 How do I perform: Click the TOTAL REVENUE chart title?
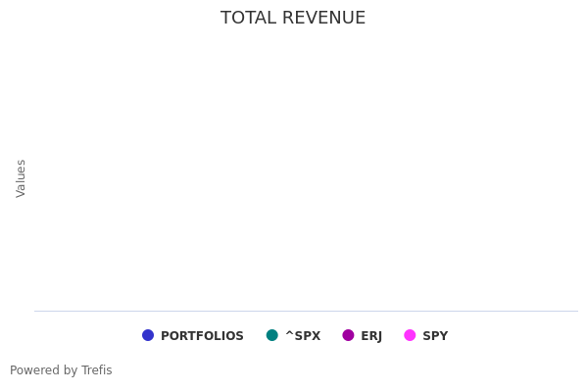(293, 19)
